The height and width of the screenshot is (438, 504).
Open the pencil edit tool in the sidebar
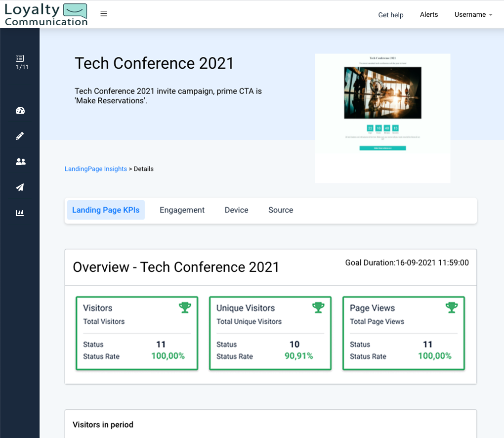[20, 136]
